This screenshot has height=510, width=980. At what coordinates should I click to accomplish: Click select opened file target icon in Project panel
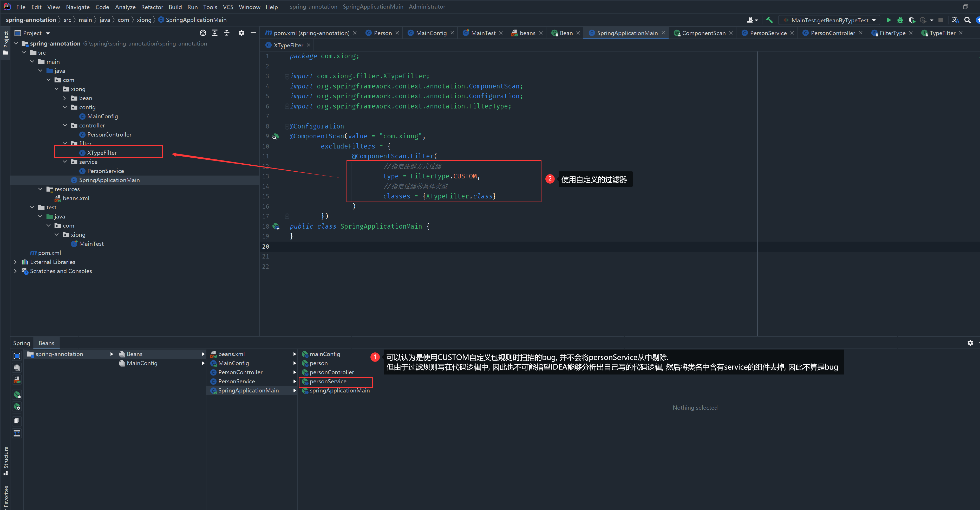pyautogui.click(x=203, y=33)
